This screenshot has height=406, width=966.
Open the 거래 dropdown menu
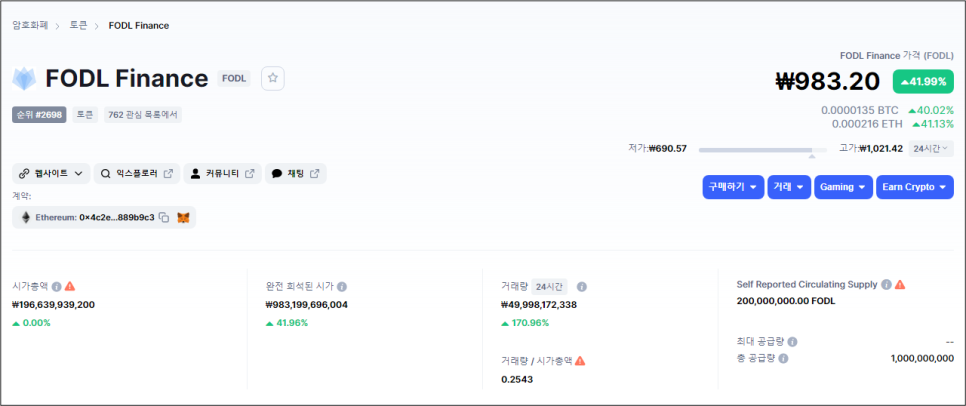[789, 187]
